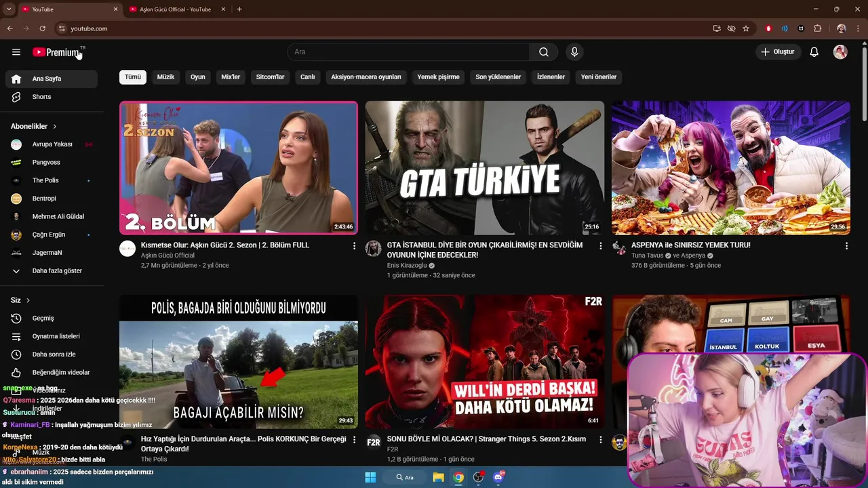Open Avrupa Yakası subscription channel
Viewport: 868px width, 488px height.
(52, 144)
